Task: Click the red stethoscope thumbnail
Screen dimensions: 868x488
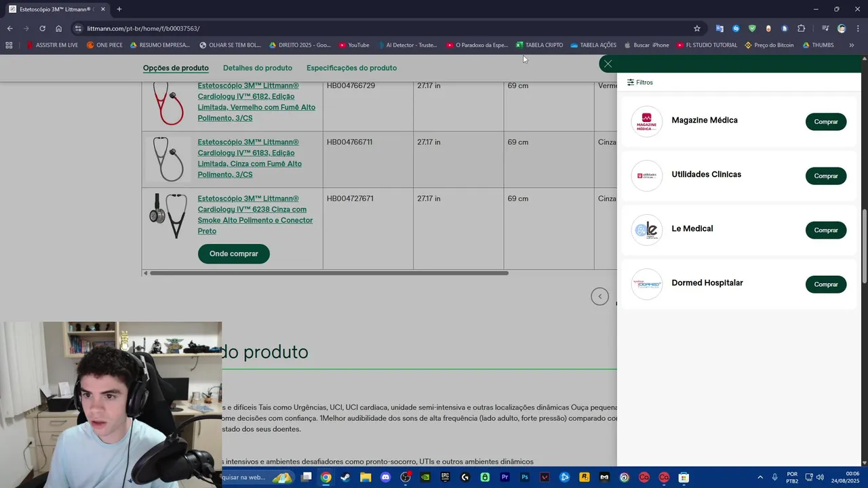Action: (x=167, y=104)
